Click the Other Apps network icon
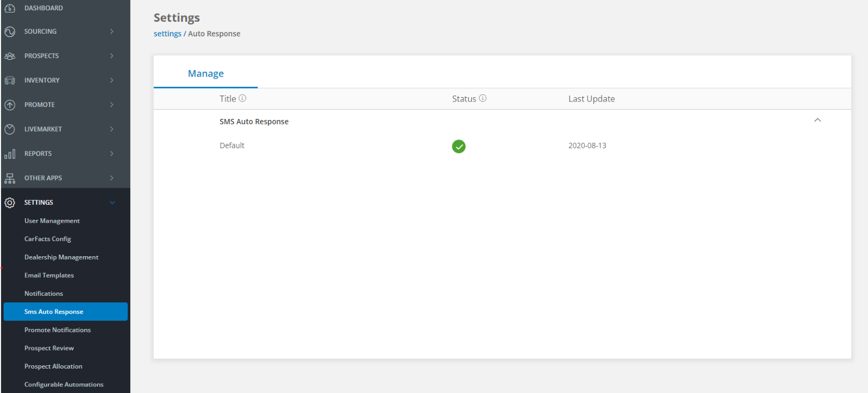868x393 pixels. [x=10, y=178]
